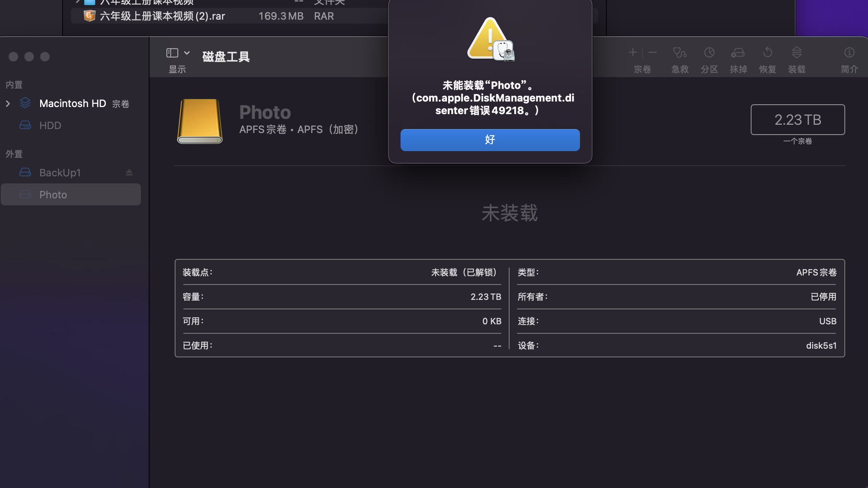Click the Restore (恢复) arrow icon
This screenshot has width=868, height=488.
pos(767,53)
